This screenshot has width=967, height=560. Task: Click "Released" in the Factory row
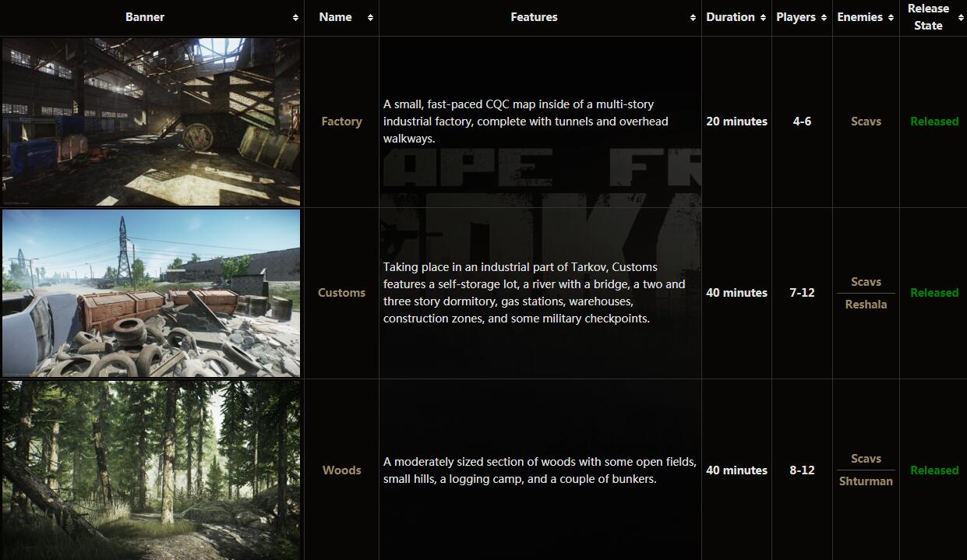tap(934, 122)
